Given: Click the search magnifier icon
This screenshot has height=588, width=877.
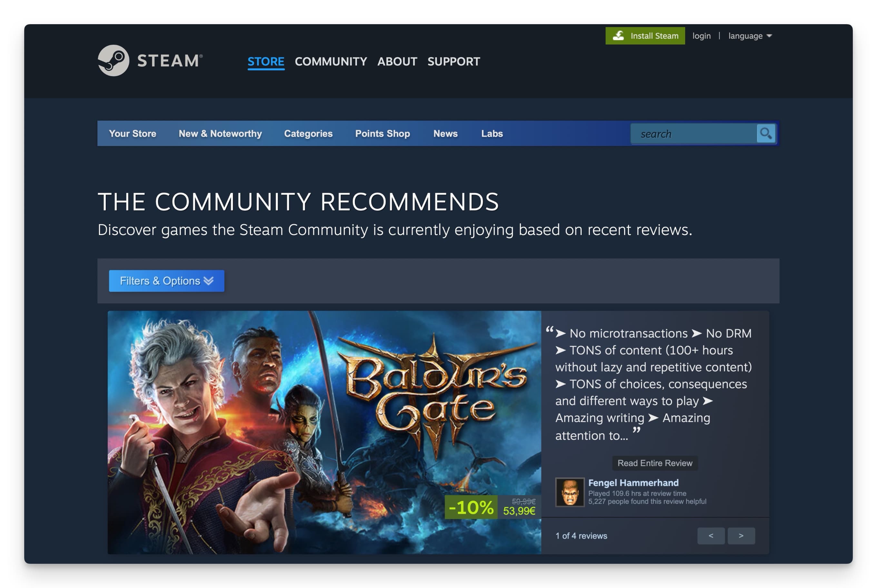Looking at the screenshot, I should (765, 133).
